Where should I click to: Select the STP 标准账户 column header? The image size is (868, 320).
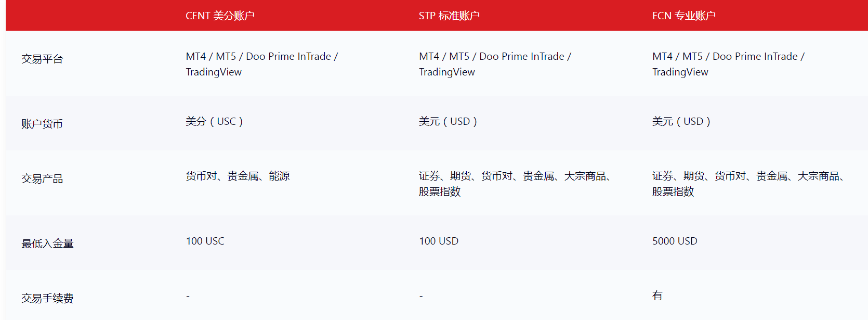[449, 16]
